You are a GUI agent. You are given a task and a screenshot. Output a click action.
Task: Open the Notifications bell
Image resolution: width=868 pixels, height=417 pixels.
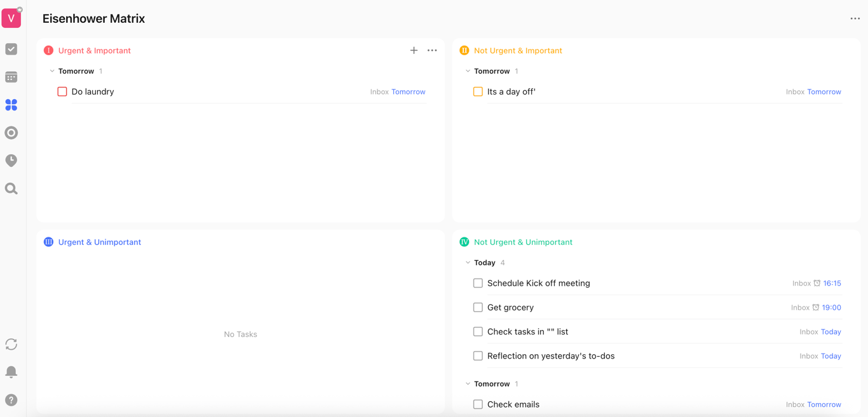[x=11, y=372]
